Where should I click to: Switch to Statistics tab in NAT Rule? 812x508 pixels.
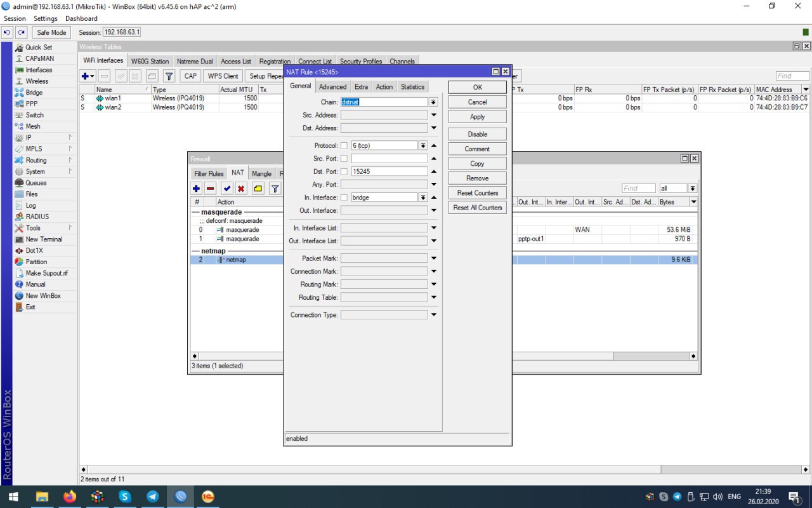(412, 87)
